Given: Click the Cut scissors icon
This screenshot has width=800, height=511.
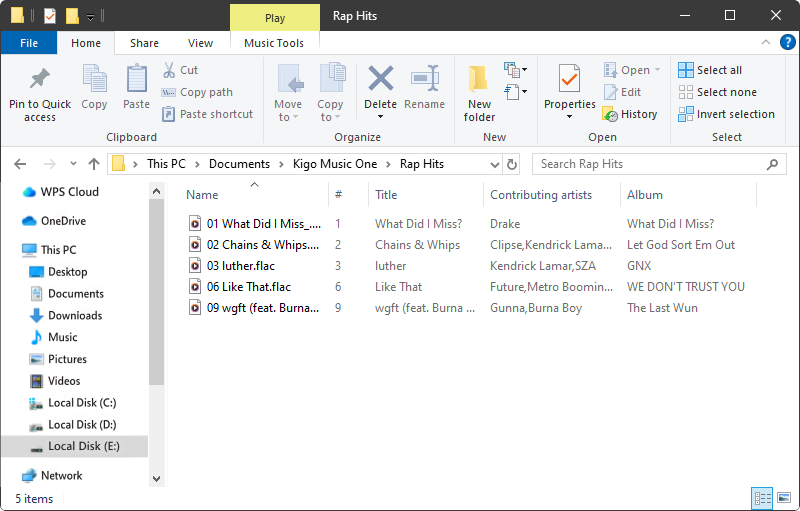Looking at the screenshot, I should tap(170, 70).
